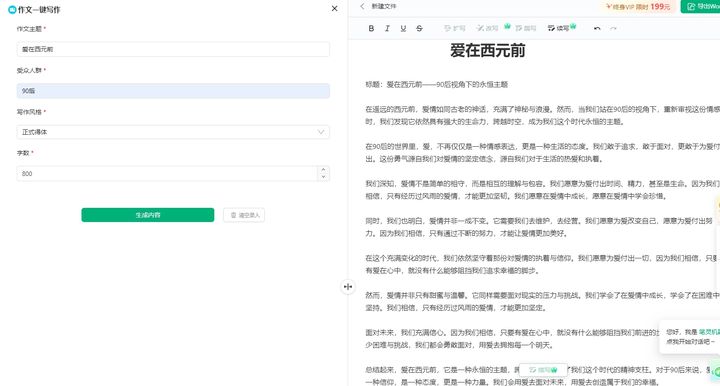Decrease word count with stepper down arrow

pyautogui.click(x=323, y=177)
